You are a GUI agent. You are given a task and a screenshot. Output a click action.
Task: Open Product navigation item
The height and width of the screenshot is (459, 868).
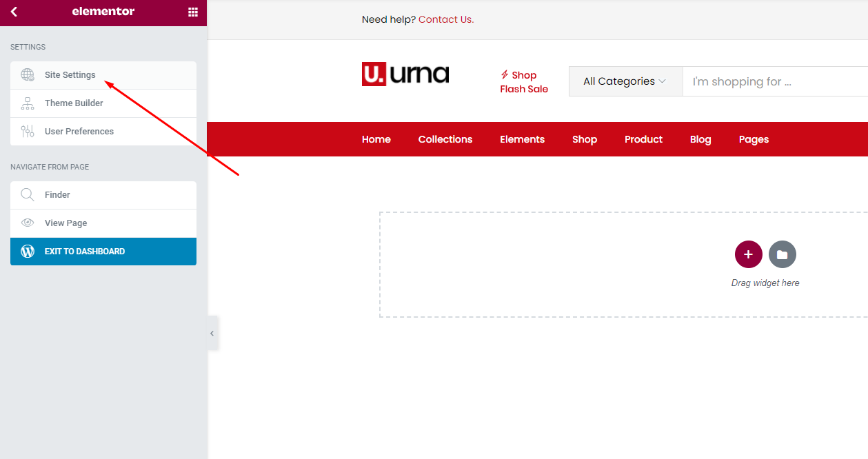click(643, 139)
